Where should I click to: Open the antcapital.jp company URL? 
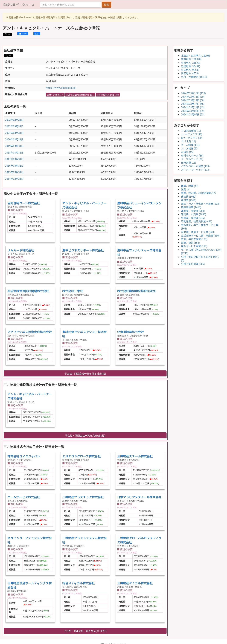61,88
